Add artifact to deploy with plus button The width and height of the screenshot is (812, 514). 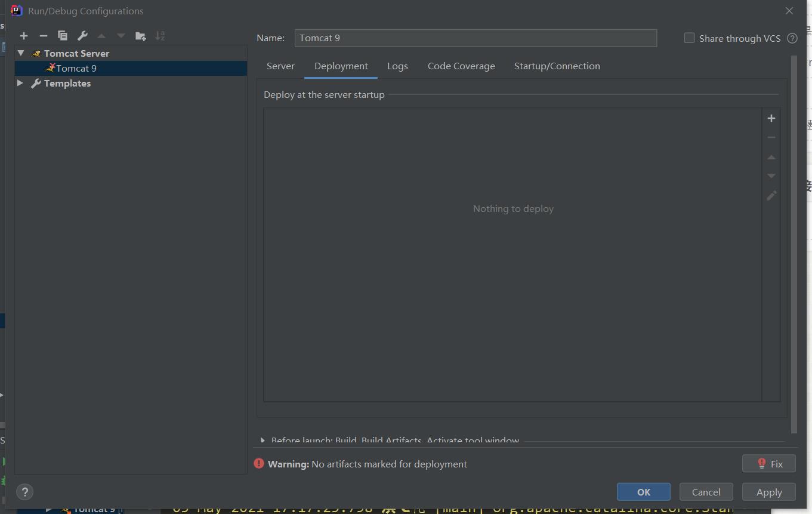[x=771, y=118]
